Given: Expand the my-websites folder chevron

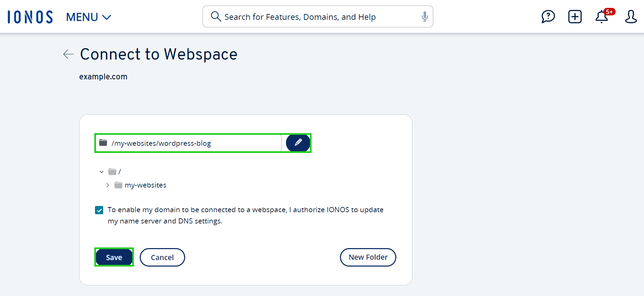Looking at the screenshot, I should tap(108, 185).
